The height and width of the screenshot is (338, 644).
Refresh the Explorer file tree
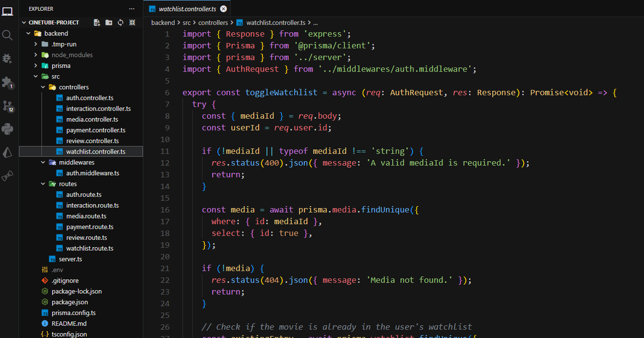(x=120, y=23)
